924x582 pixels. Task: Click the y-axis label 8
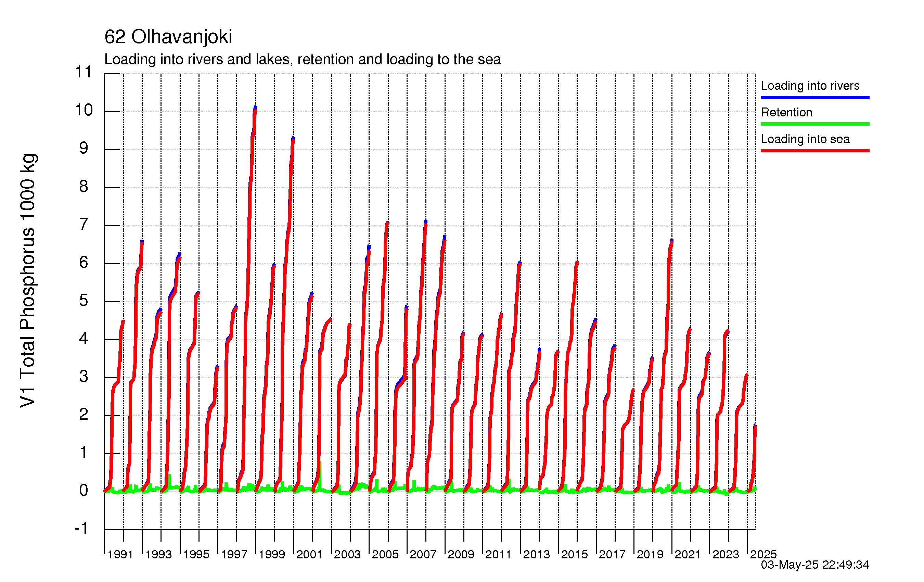[x=83, y=186]
